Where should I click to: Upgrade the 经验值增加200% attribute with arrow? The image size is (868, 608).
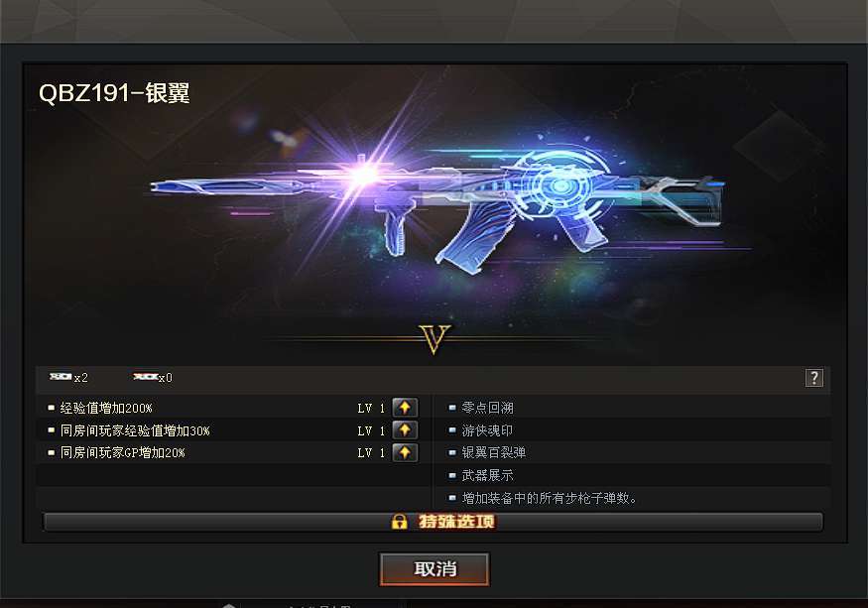click(x=405, y=408)
